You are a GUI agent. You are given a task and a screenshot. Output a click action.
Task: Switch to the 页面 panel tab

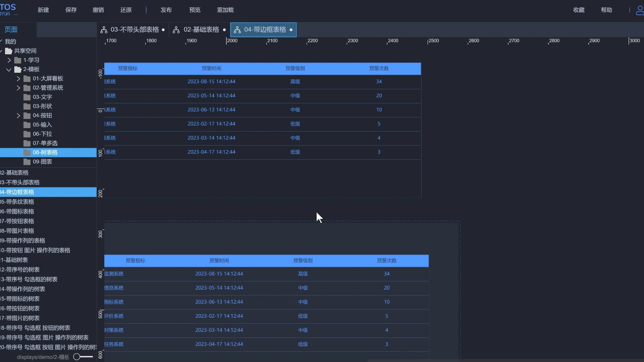click(11, 29)
